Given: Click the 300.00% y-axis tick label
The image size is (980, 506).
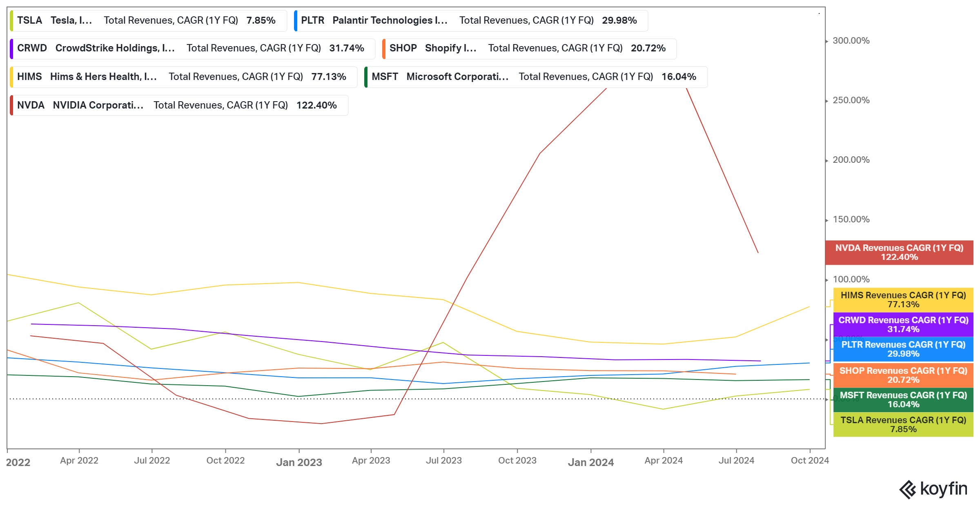Looking at the screenshot, I should point(851,41).
